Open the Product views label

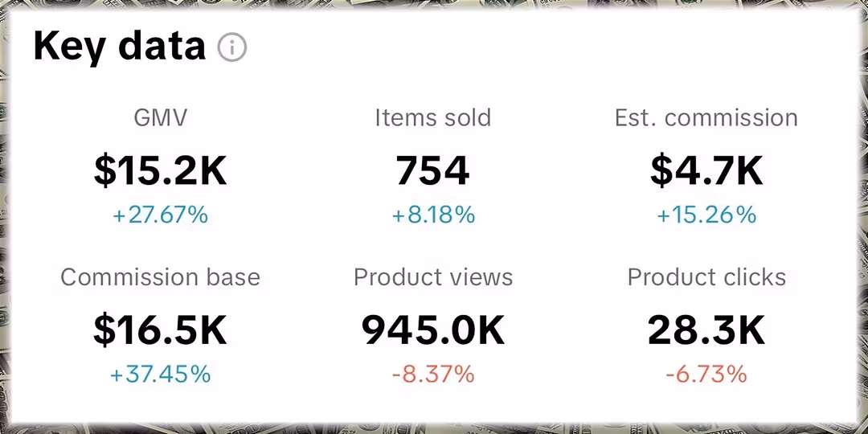[433, 276]
